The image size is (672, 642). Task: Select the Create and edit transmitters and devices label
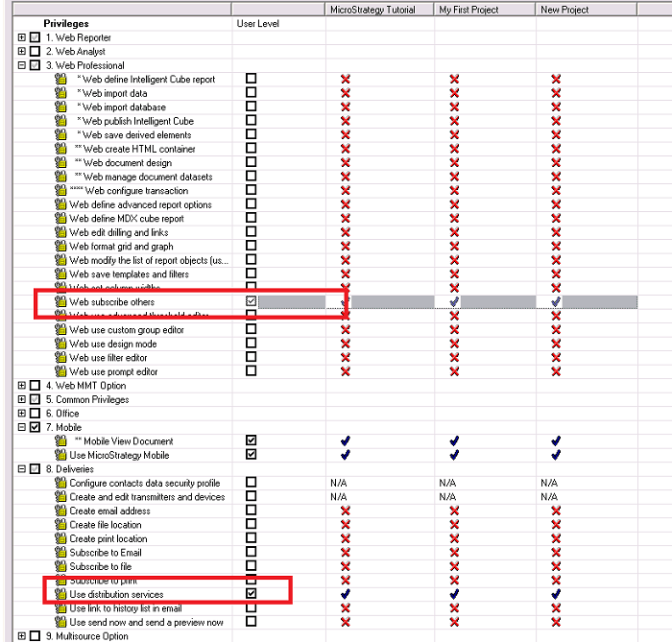(147, 497)
